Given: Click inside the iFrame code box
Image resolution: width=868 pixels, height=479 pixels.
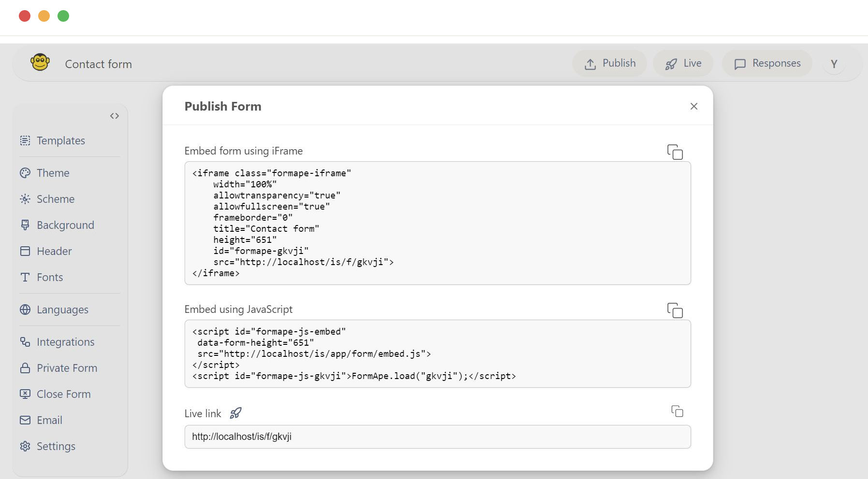Looking at the screenshot, I should tap(438, 223).
